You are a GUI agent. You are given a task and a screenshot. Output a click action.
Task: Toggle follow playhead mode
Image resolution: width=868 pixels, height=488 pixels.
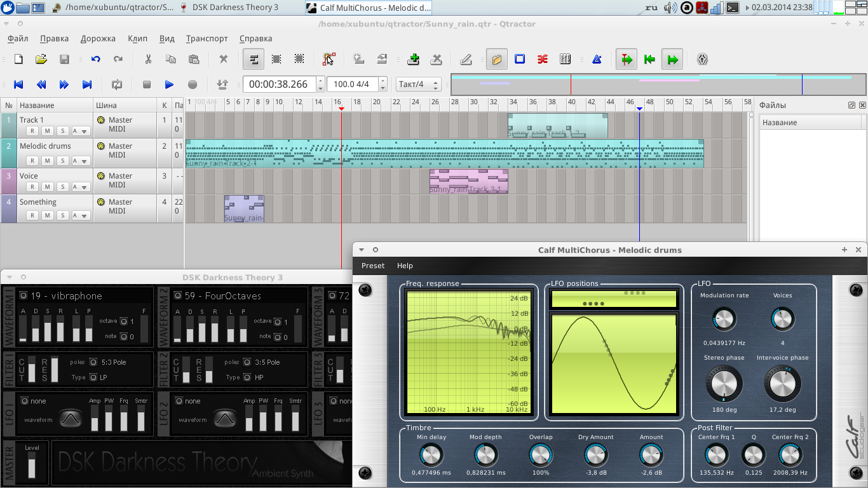click(x=627, y=59)
